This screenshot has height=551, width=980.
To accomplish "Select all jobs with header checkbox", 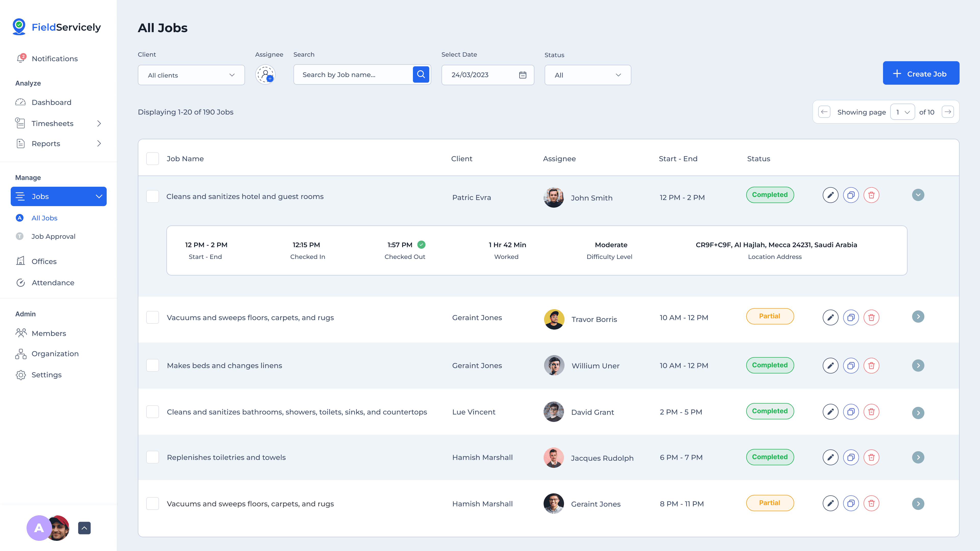I will click(153, 159).
